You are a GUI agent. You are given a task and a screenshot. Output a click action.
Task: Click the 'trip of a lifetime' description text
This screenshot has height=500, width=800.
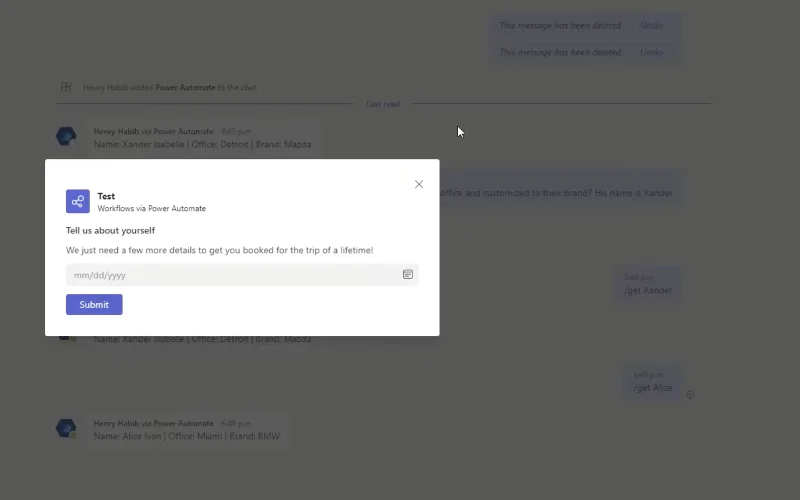pyautogui.click(x=219, y=250)
